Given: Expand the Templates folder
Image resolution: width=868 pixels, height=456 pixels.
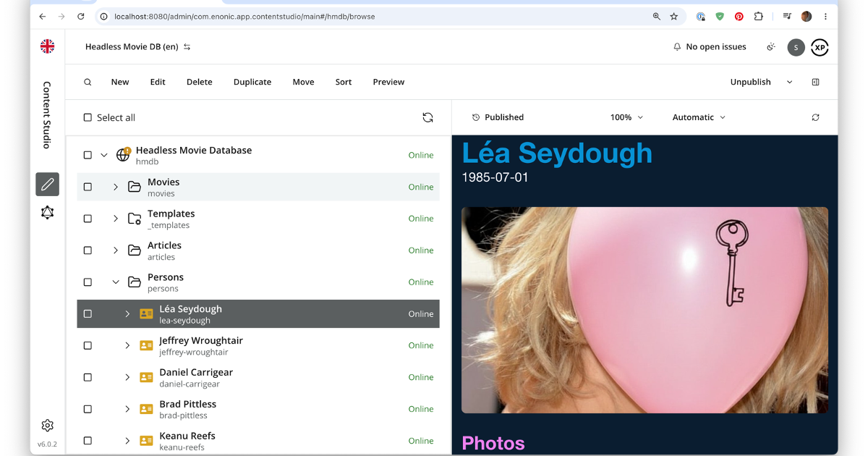Looking at the screenshot, I should (x=116, y=219).
